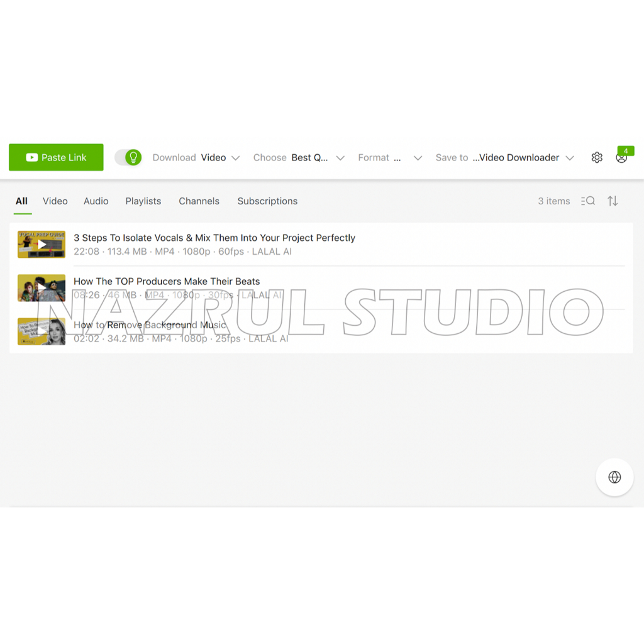The image size is (644, 644).
Task: Open the settings gear icon
Action: pyautogui.click(x=597, y=158)
